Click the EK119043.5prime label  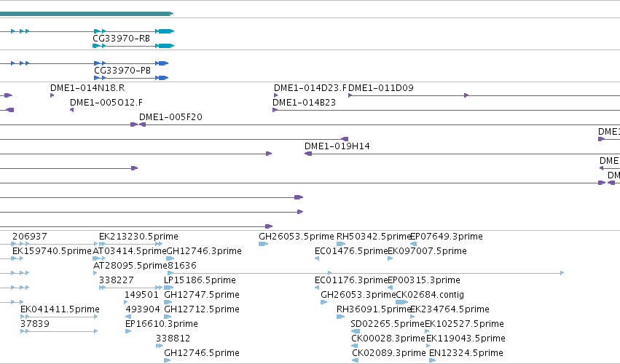coord(466,339)
